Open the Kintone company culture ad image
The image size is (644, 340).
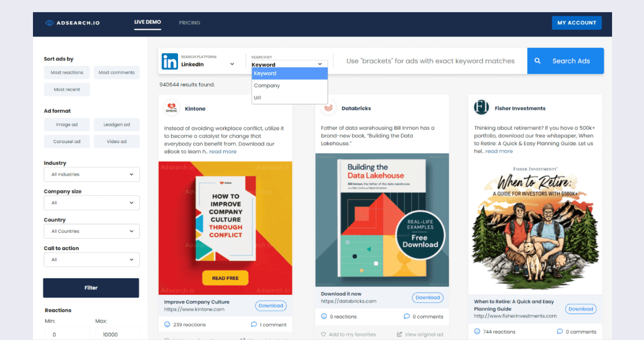coord(225,228)
